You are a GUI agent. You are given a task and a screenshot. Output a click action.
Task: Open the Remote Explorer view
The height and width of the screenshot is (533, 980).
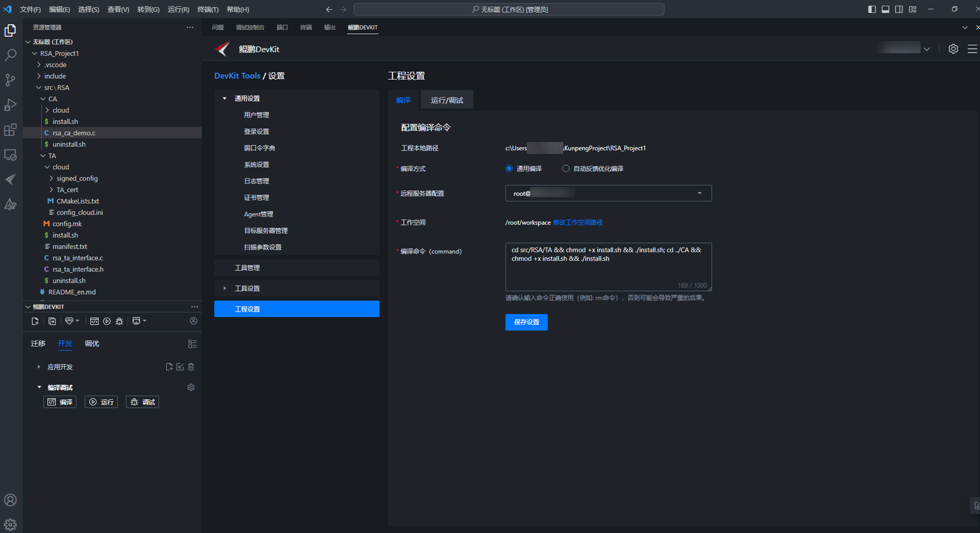coord(10,154)
